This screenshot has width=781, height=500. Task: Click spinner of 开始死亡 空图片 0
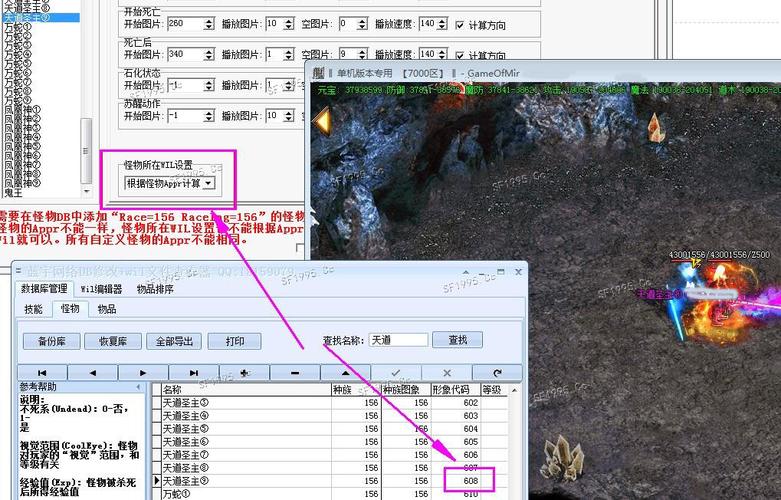(x=362, y=24)
